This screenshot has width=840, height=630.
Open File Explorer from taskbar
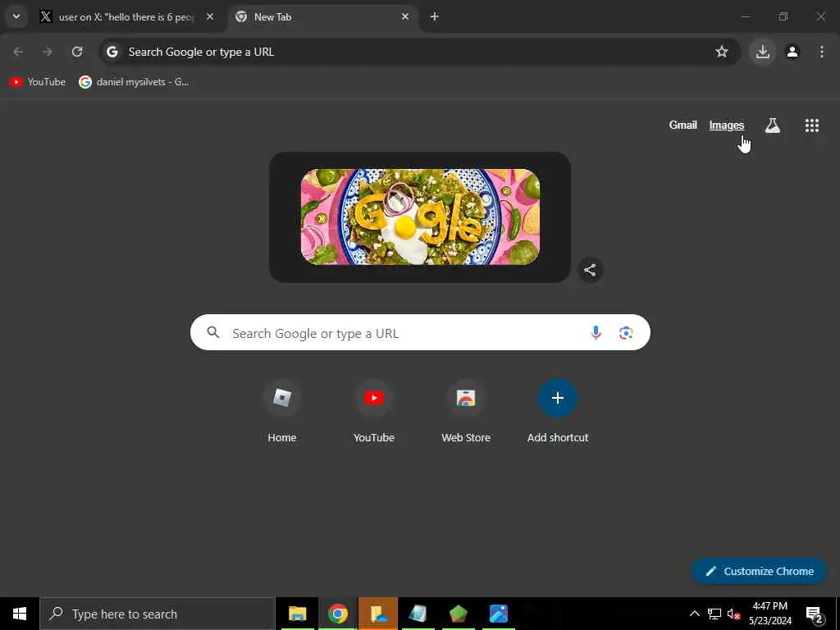(x=297, y=614)
